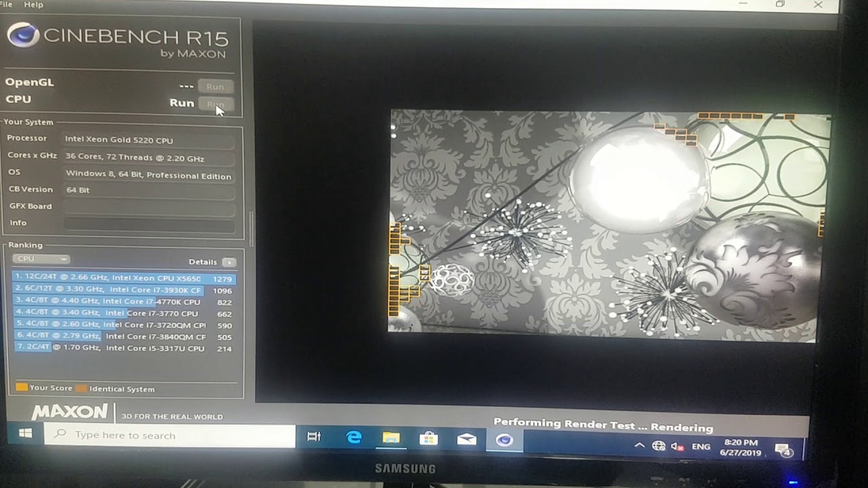Select the Core i7-4770K ranking row
Screen dimensions: 868x488
tap(123, 302)
